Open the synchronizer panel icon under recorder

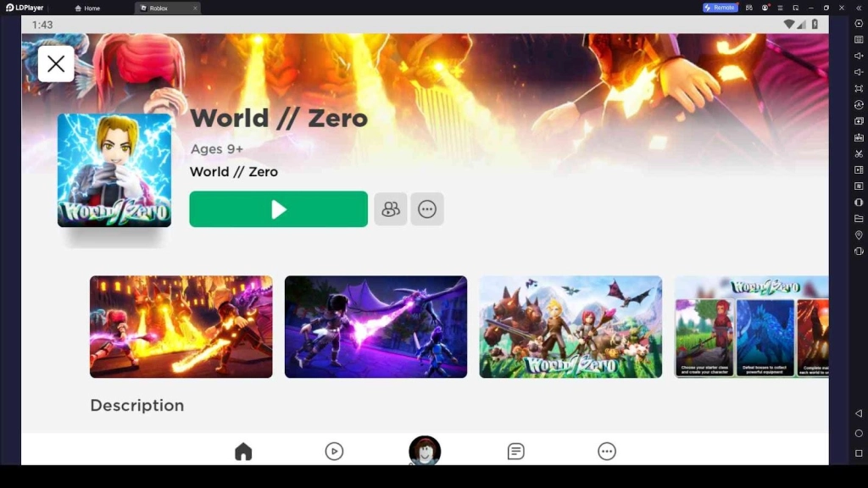coord(859,186)
